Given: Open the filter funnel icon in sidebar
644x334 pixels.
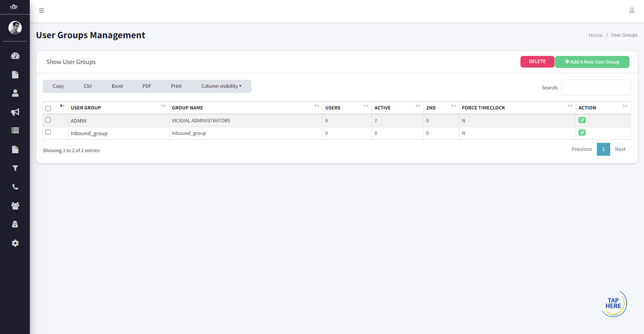Looking at the screenshot, I should pyautogui.click(x=15, y=168).
